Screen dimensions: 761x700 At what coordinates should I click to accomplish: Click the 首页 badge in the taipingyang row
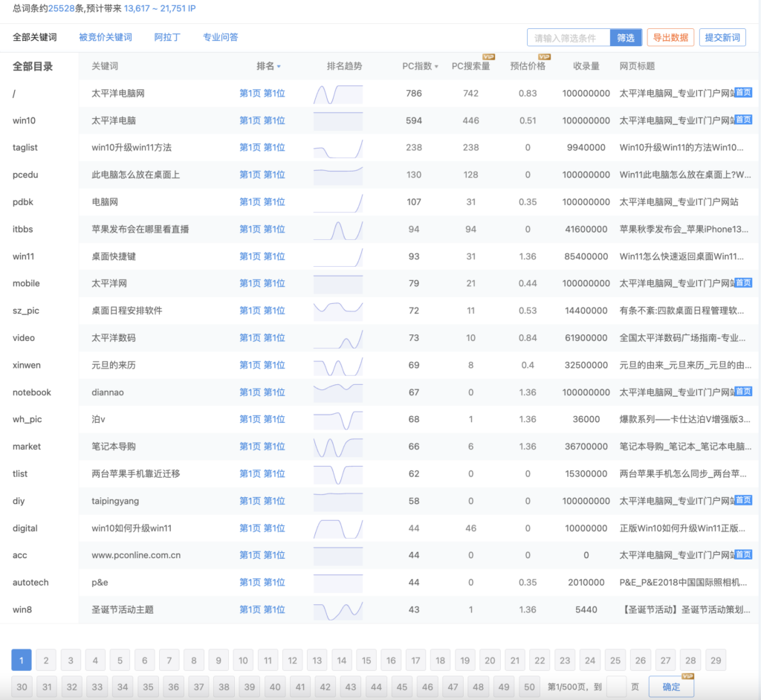[x=743, y=500]
